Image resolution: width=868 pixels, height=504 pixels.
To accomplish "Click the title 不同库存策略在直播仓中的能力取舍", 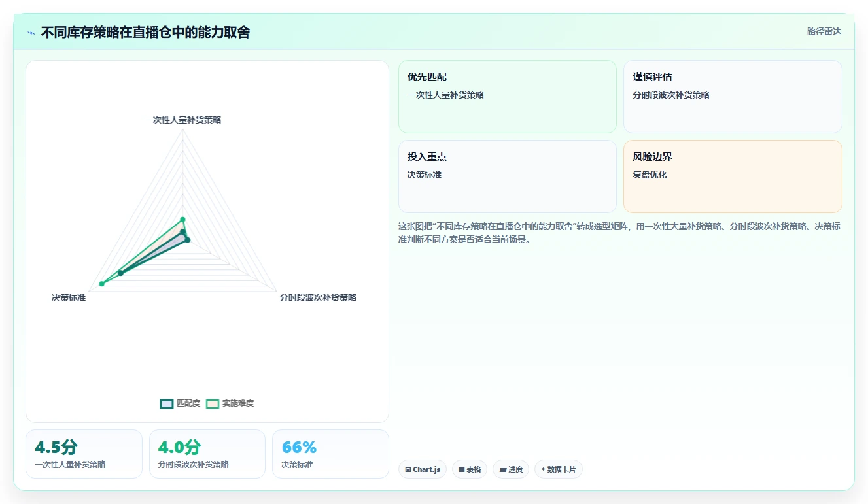I will tap(145, 32).
